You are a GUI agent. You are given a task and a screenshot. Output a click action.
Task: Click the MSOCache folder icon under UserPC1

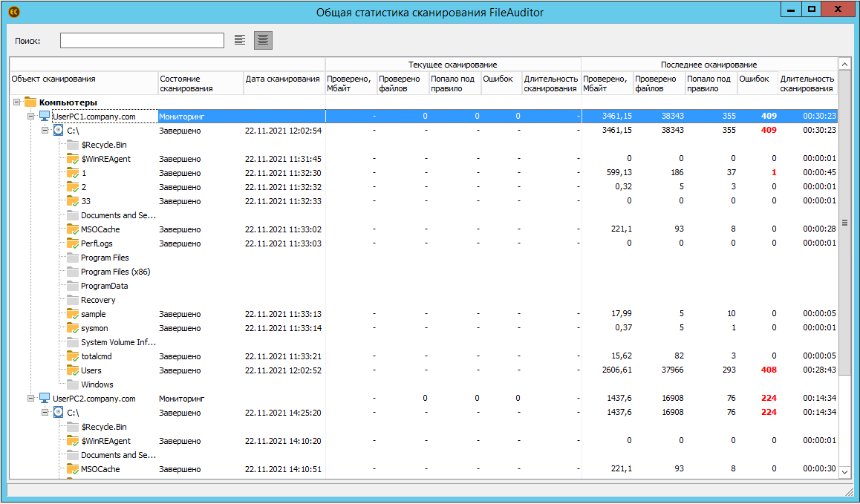73,230
